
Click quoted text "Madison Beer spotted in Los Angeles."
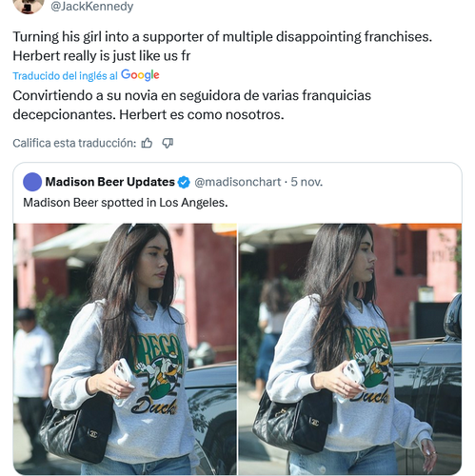(x=126, y=203)
